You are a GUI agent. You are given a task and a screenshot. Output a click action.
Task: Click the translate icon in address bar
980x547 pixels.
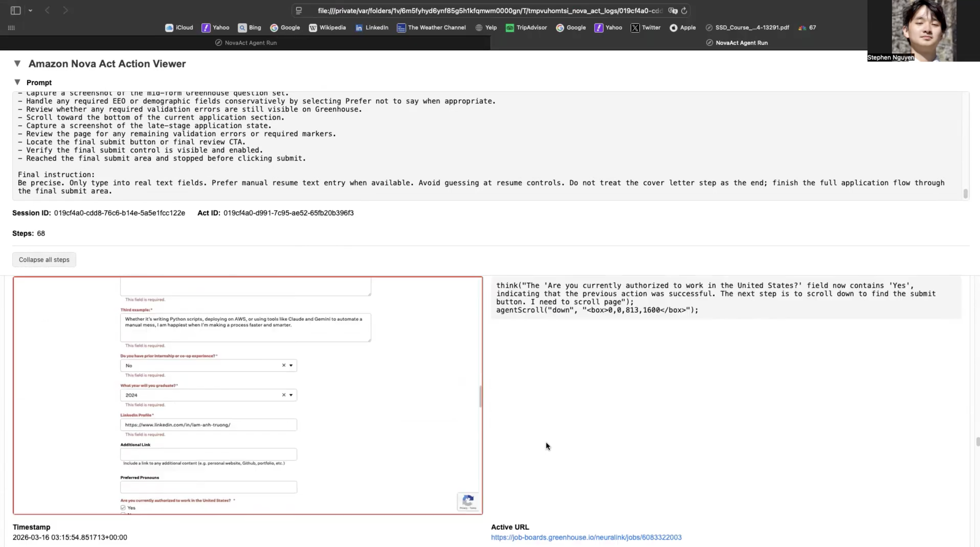(673, 11)
